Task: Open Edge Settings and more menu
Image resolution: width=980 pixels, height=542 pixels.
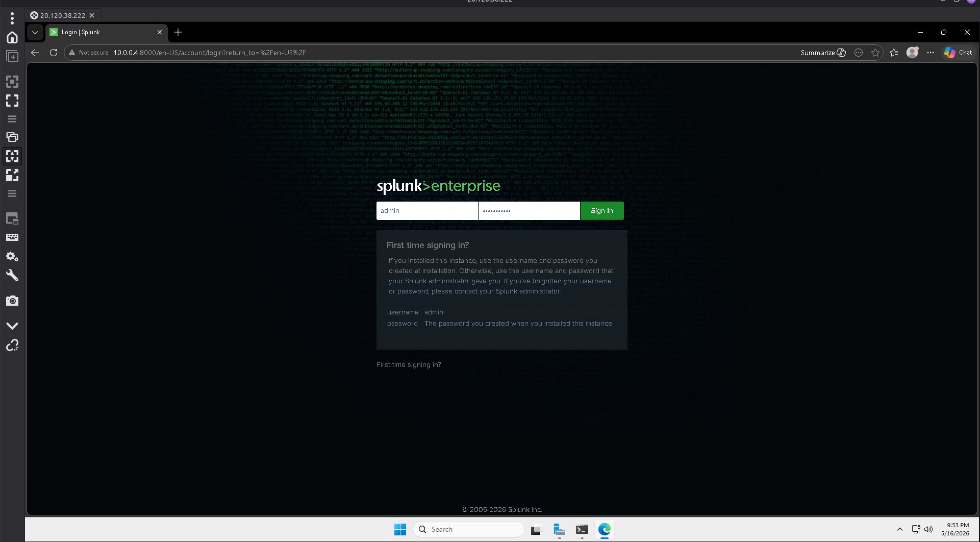Action: click(931, 53)
